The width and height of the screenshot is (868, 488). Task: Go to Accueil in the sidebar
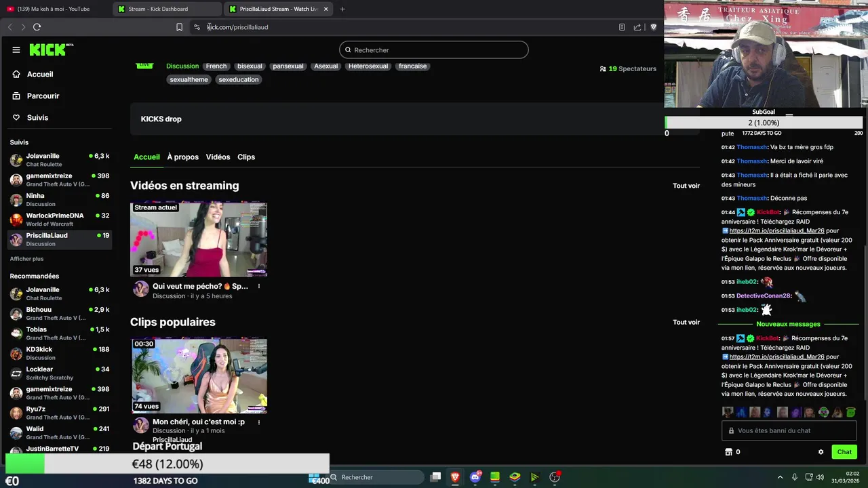coord(40,74)
